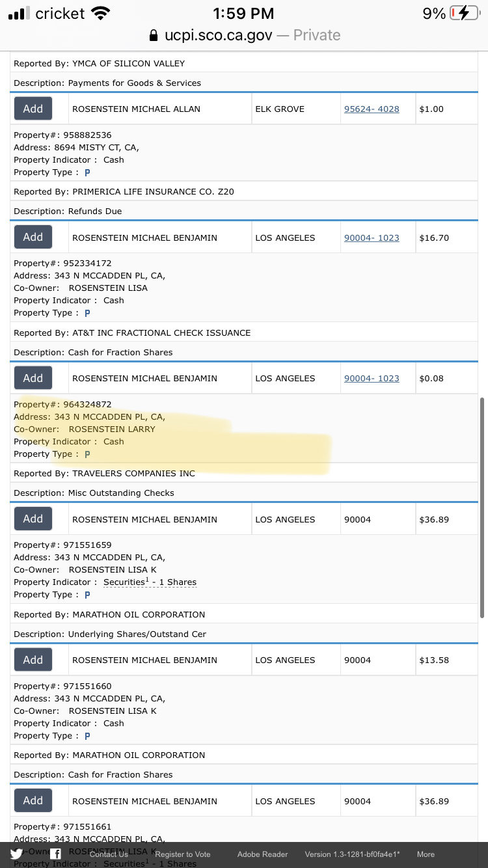Add the $0.08 Michael Benjamin property
488x868 pixels.
33,378
